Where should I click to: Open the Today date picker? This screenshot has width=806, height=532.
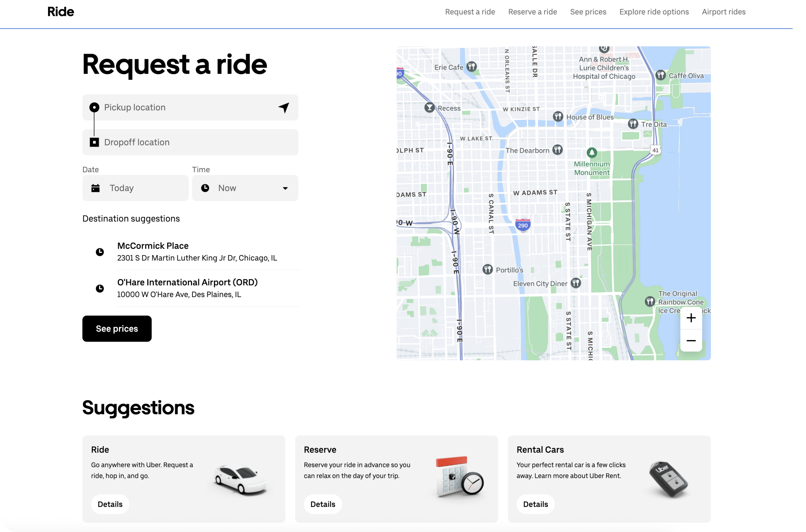tap(135, 188)
